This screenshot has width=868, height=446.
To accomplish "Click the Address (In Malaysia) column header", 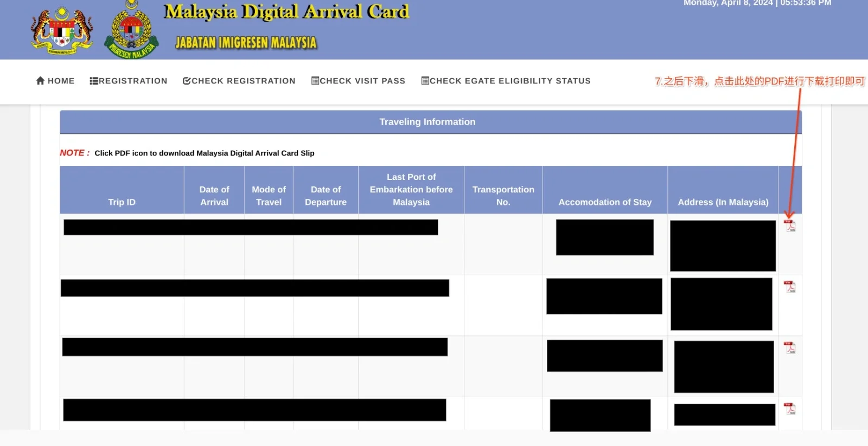I will (723, 202).
